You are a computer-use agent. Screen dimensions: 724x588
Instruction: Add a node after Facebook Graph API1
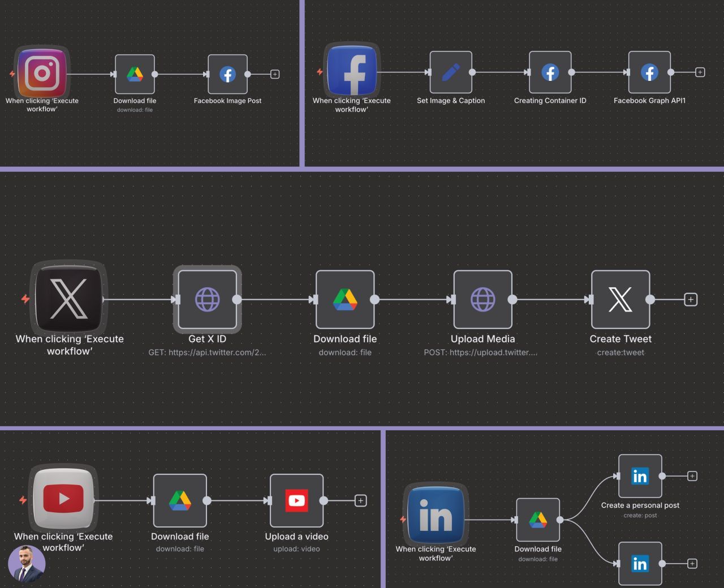click(x=700, y=72)
